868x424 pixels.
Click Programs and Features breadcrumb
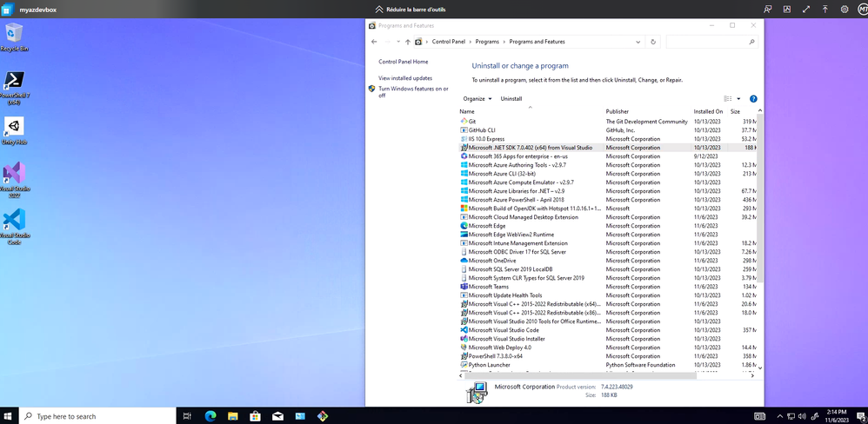(x=537, y=42)
